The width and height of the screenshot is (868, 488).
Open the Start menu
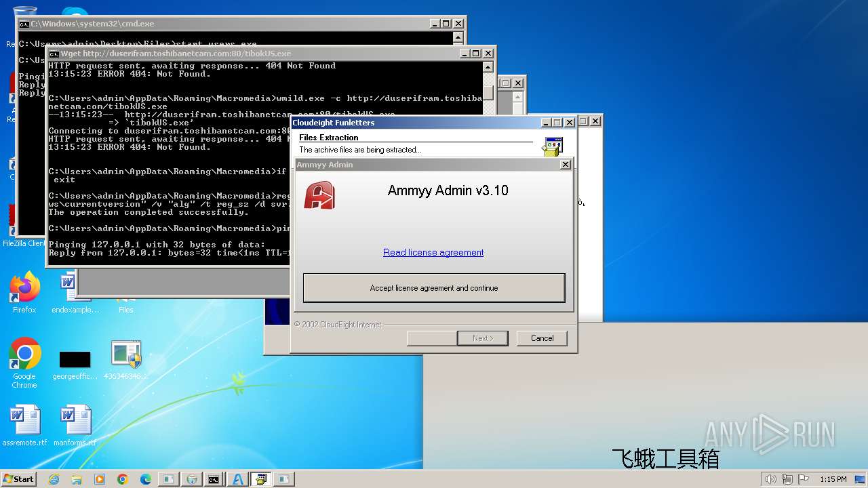point(19,479)
